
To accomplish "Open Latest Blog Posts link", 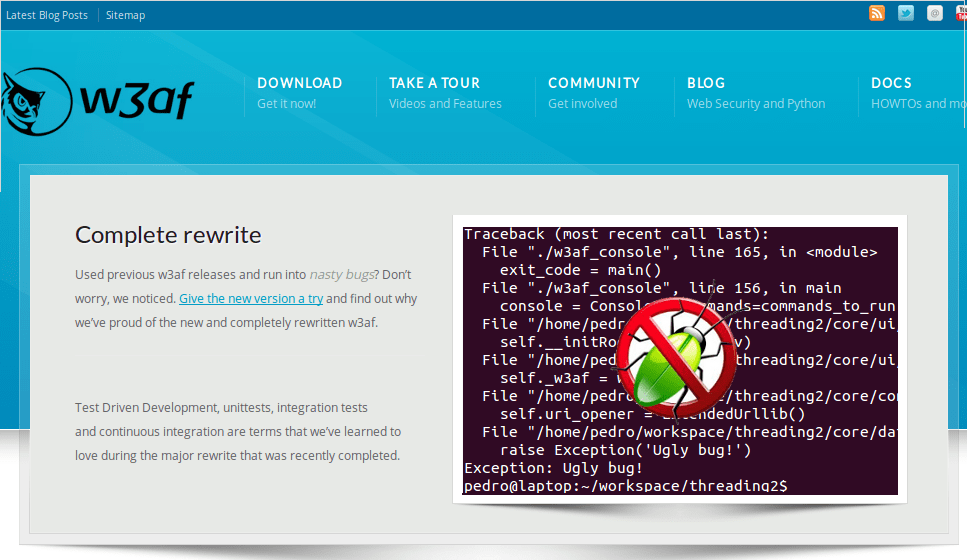I will [47, 15].
